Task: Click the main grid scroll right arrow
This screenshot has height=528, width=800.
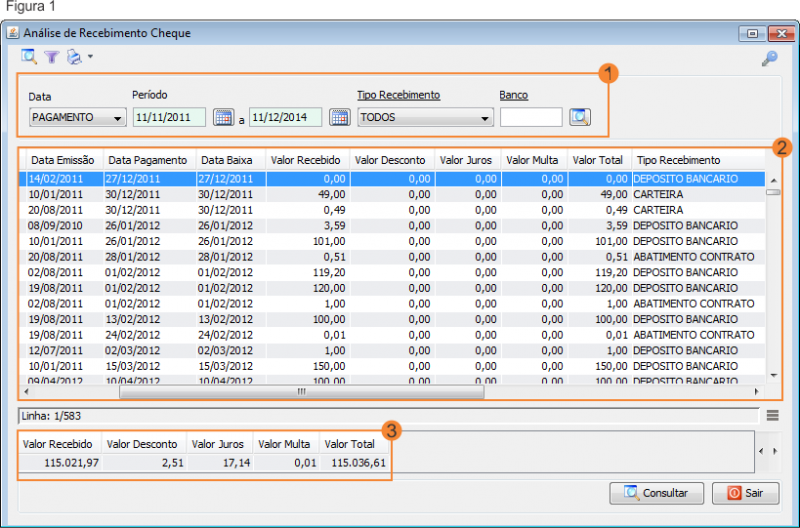Action: (x=756, y=392)
